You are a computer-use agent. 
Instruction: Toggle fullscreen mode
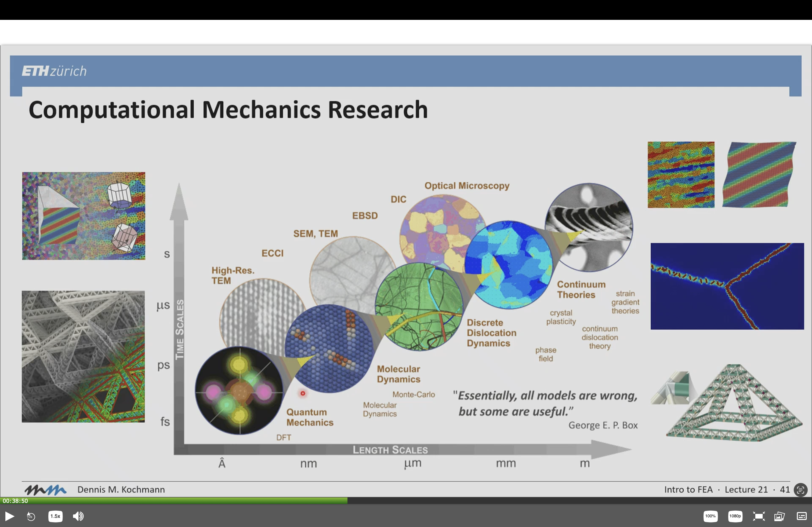(759, 516)
